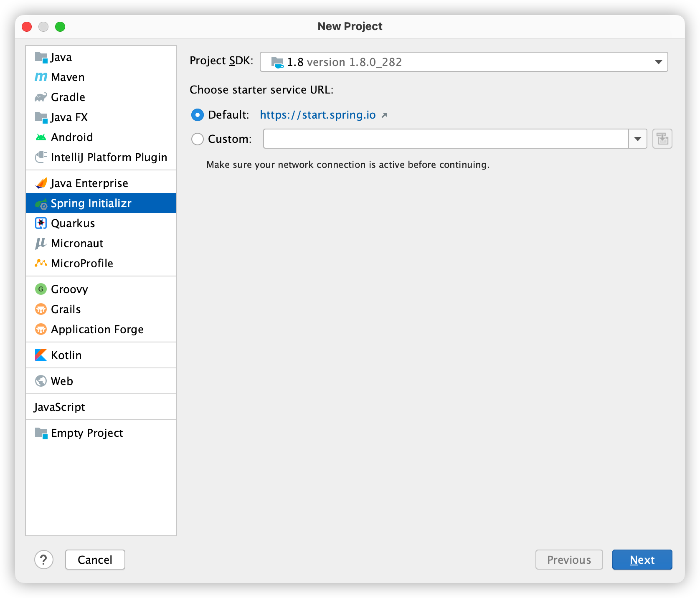Click the Cancel button
This screenshot has height=598, width=700.
[95, 560]
